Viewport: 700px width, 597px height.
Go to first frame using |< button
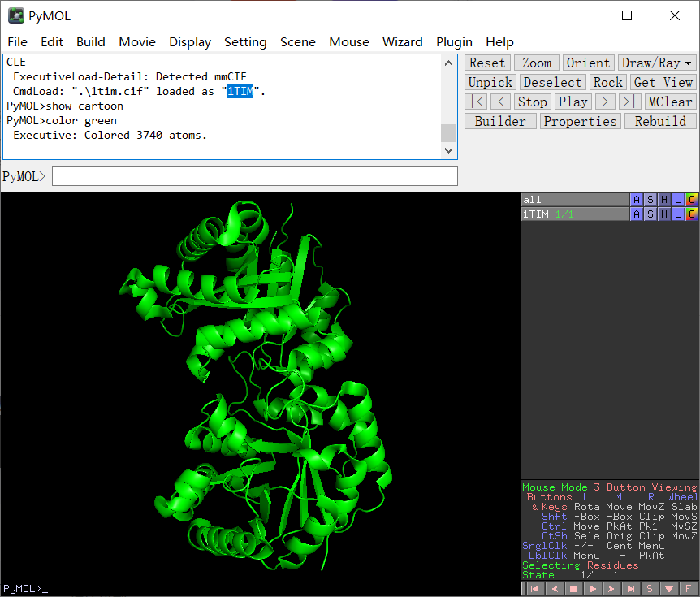(476, 102)
